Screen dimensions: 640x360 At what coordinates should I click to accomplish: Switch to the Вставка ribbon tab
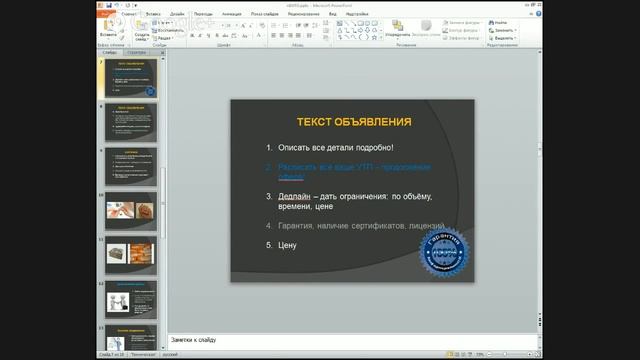pos(153,14)
